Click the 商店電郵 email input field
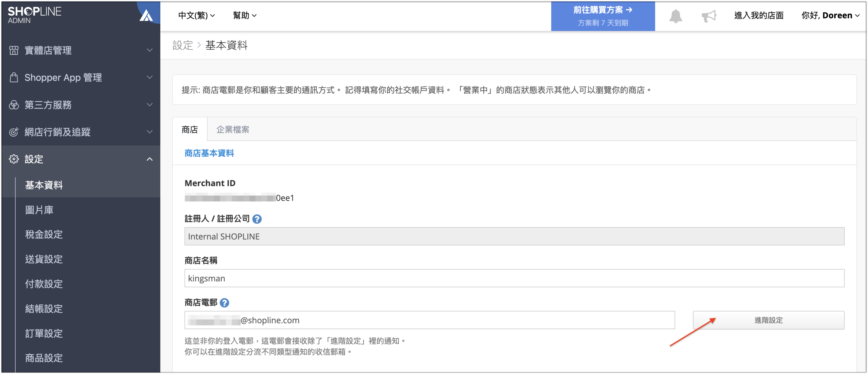The width and height of the screenshot is (868, 374). 430,320
